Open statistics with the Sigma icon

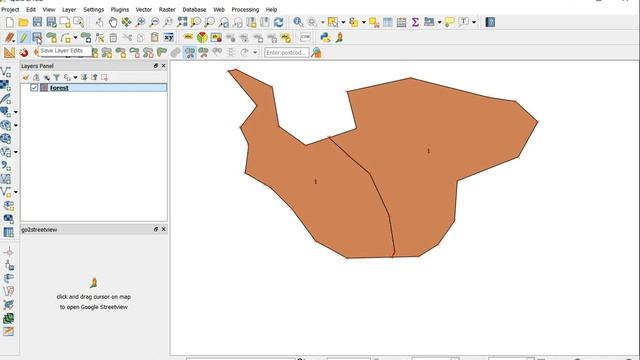(x=415, y=22)
